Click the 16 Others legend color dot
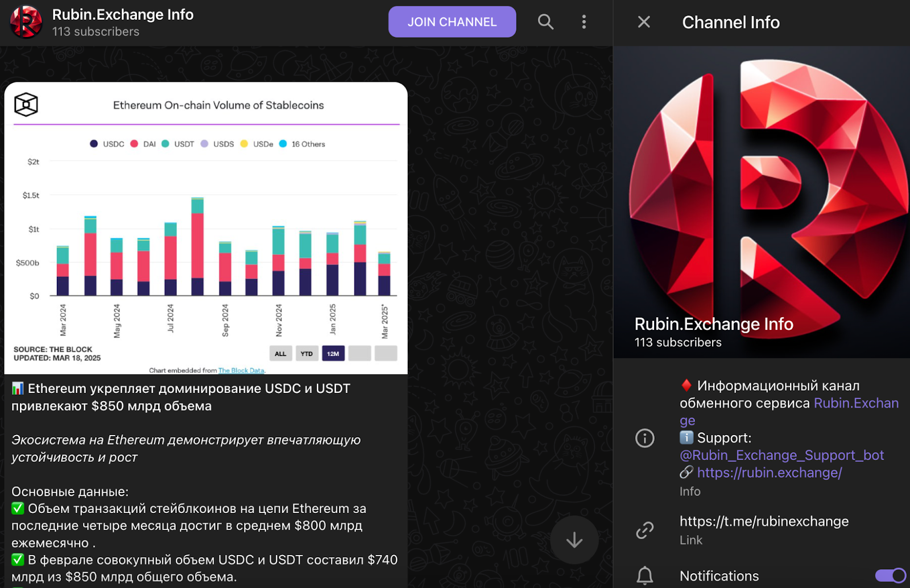Viewport: 910px width, 588px height. 283,144
